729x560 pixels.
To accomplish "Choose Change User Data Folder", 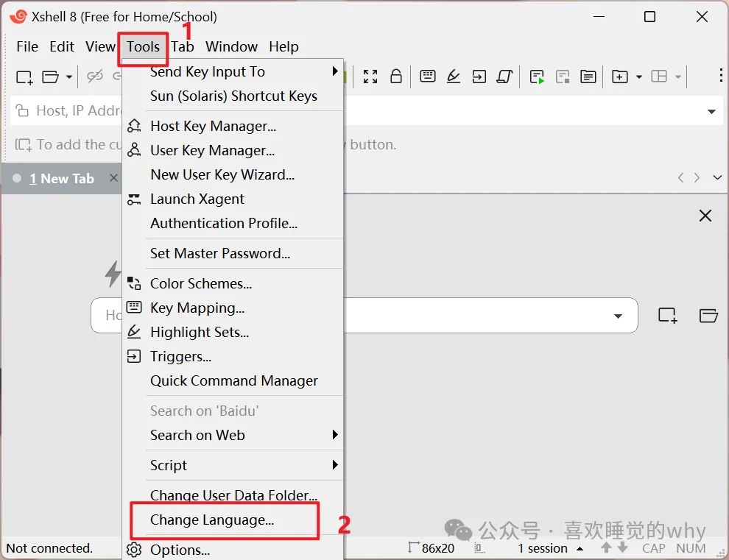I will (x=233, y=495).
